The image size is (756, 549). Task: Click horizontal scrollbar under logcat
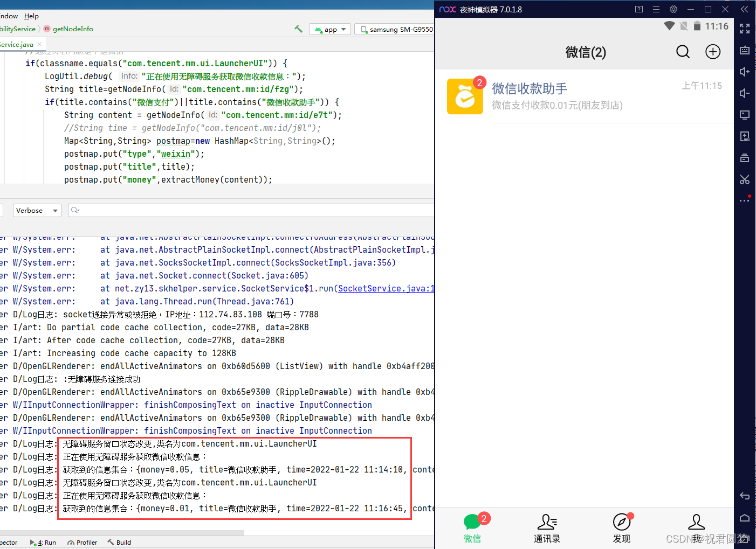pyautogui.click(x=122, y=533)
